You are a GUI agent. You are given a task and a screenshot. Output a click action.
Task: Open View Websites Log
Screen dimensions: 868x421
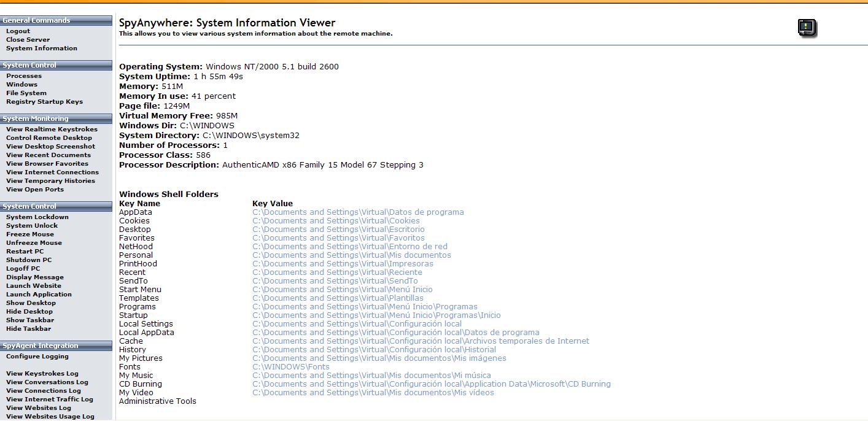pos(39,408)
